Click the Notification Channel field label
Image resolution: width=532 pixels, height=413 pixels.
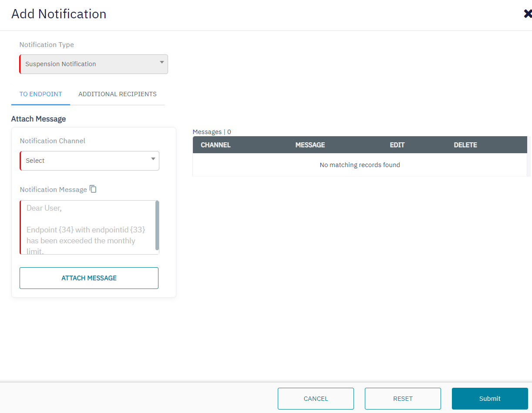[53, 141]
